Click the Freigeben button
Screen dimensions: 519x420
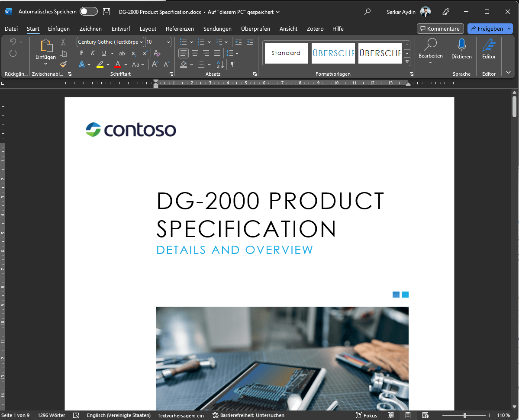pyautogui.click(x=490, y=29)
